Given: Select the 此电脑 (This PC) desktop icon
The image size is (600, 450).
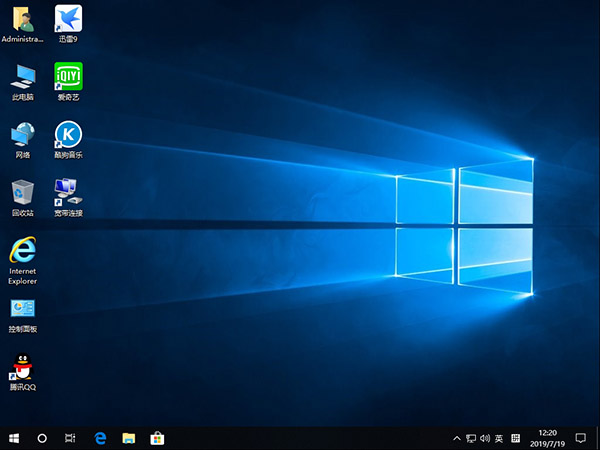Looking at the screenshot, I should point(23,82).
